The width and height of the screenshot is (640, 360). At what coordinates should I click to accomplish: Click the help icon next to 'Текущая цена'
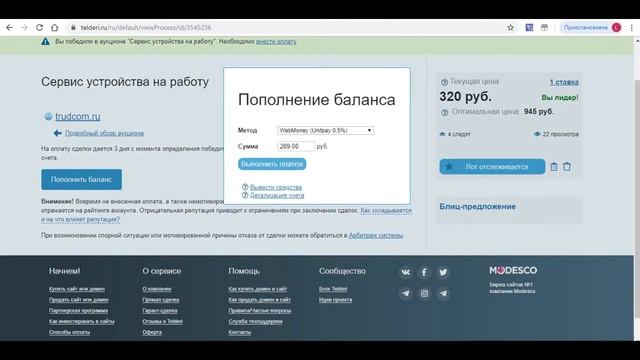click(444, 82)
